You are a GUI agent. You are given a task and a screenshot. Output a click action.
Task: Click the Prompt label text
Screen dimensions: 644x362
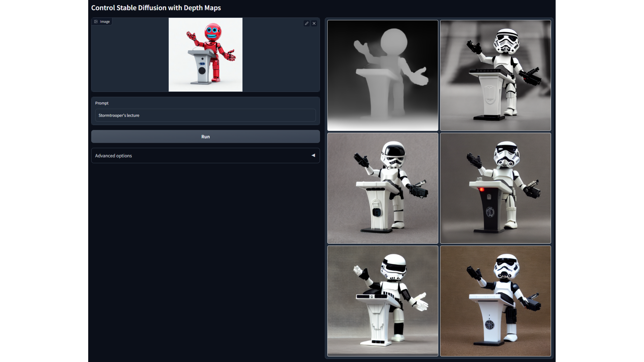tap(102, 103)
